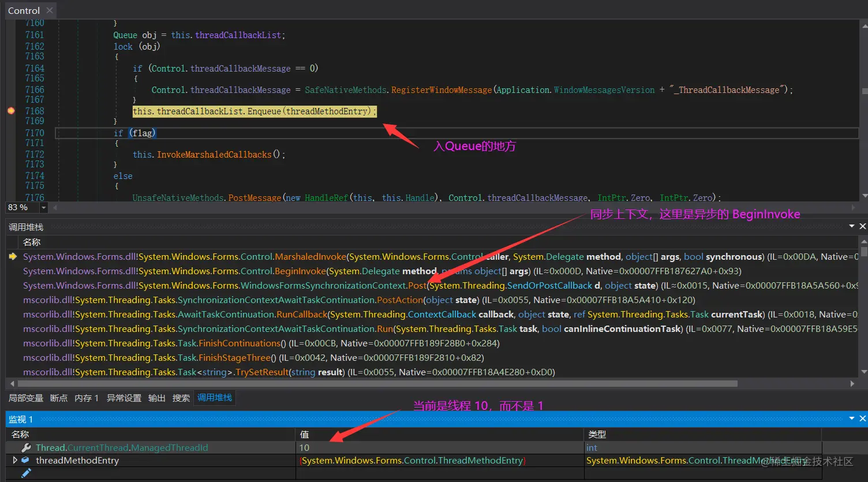Switch to the 异常设置 tab
This screenshot has height=482, width=868.
124,398
